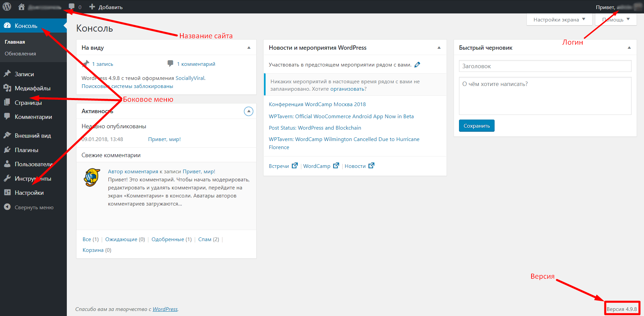The image size is (644, 316).
Task: Click Добавить in the admin bar
Action: pos(110,7)
